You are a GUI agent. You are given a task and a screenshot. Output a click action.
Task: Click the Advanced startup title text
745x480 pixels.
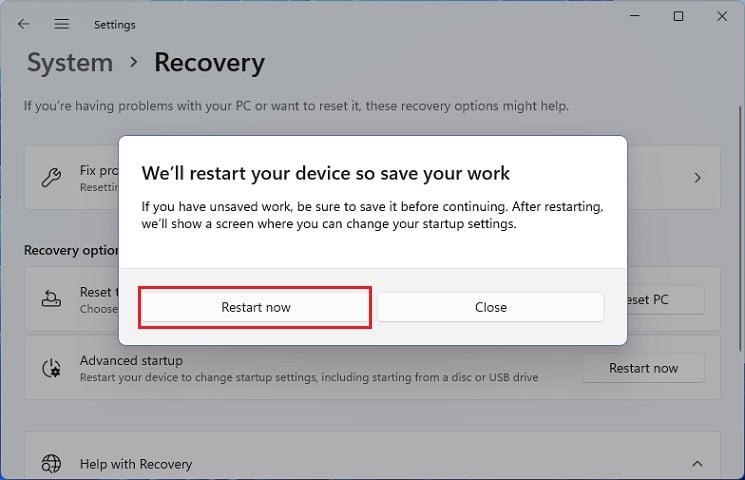[131, 360]
